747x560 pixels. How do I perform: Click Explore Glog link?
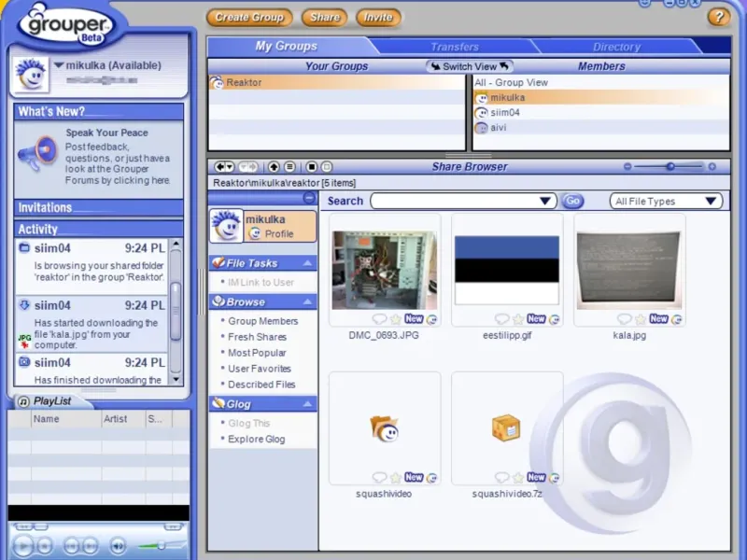pyautogui.click(x=256, y=439)
